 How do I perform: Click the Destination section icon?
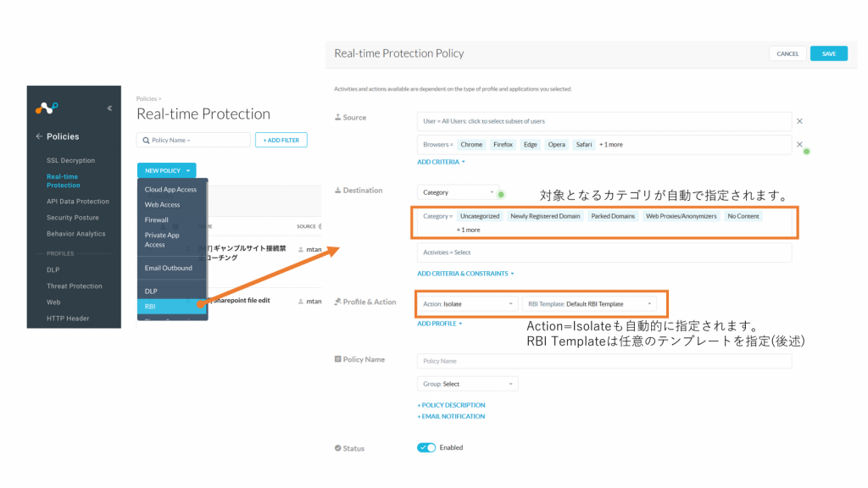pos(337,191)
